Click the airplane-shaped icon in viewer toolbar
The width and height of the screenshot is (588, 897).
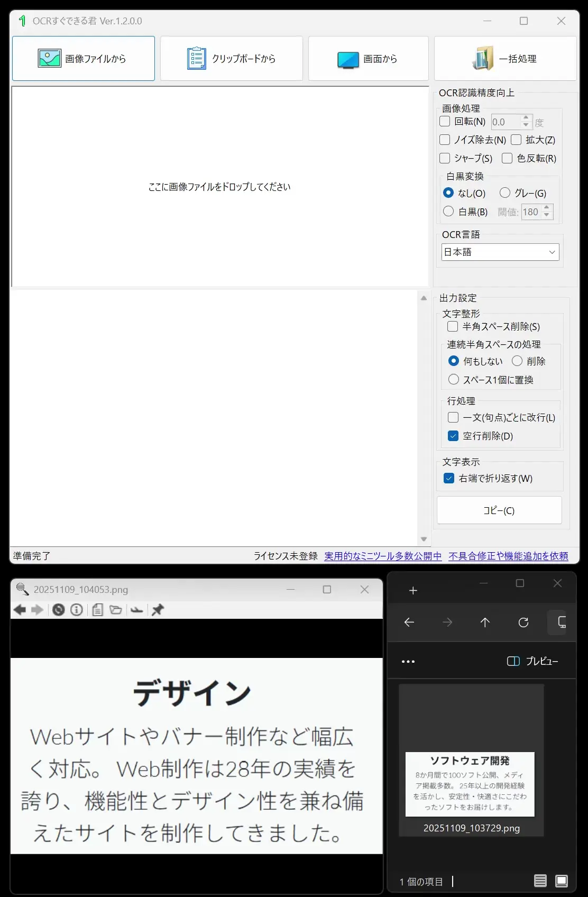point(136,610)
